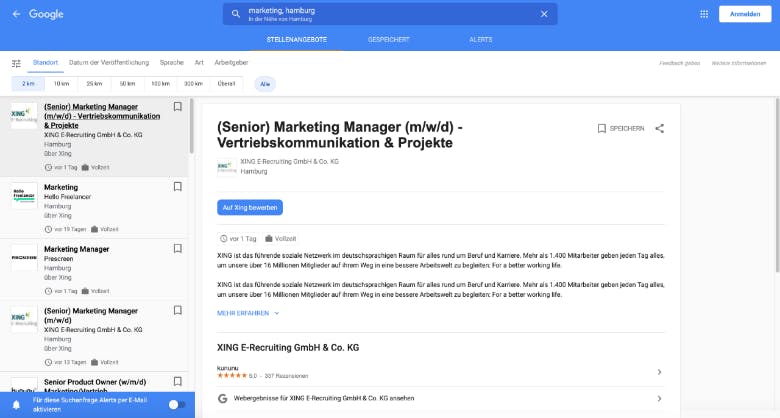Click the vor 1 Tag chip in details
This screenshot has height=418, width=780.
point(238,239)
